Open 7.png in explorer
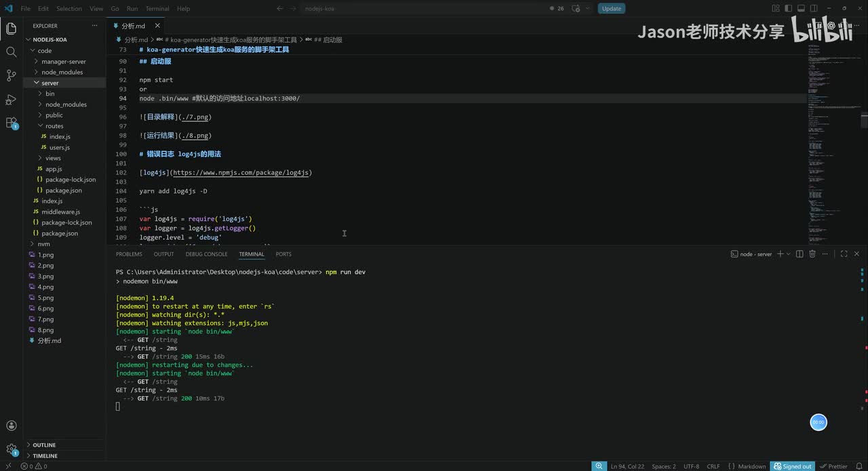This screenshot has width=868, height=471. (45, 319)
